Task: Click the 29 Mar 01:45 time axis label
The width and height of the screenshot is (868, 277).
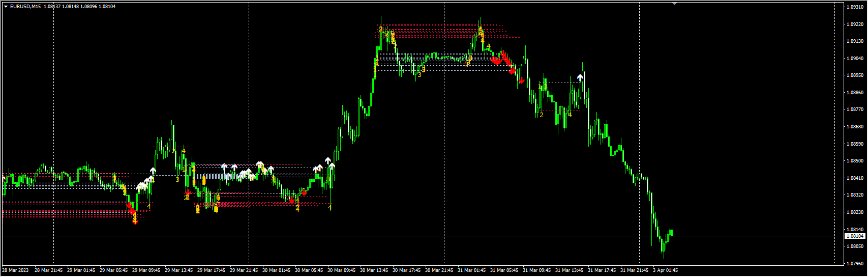Action: click(x=81, y=270)
